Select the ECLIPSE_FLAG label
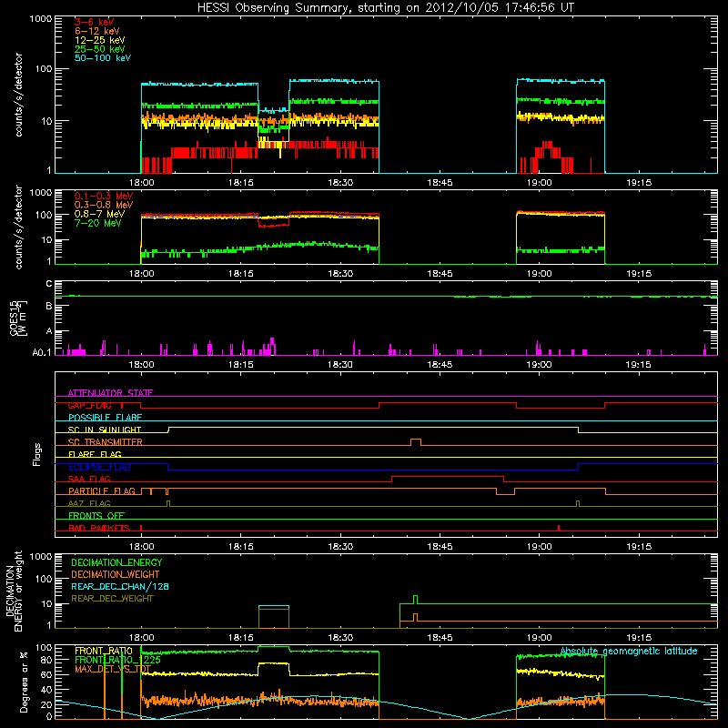728x728 pixels. tap(99, 467)
